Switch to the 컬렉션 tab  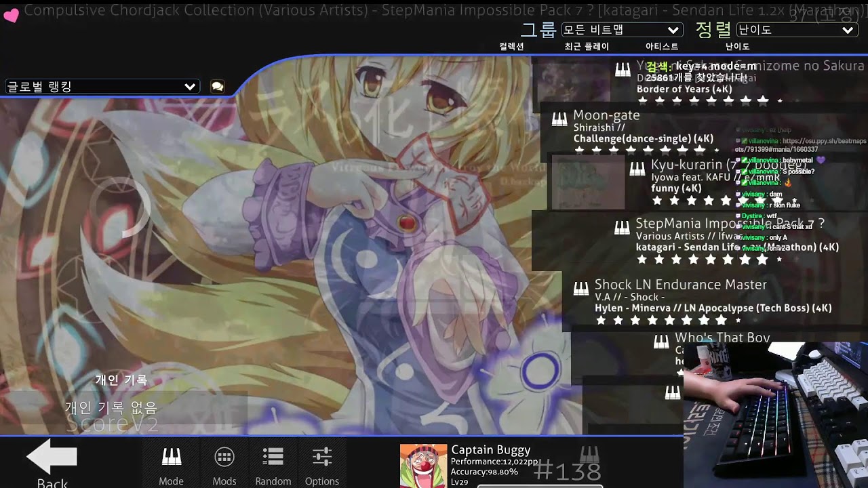click(x=511, y=47)
